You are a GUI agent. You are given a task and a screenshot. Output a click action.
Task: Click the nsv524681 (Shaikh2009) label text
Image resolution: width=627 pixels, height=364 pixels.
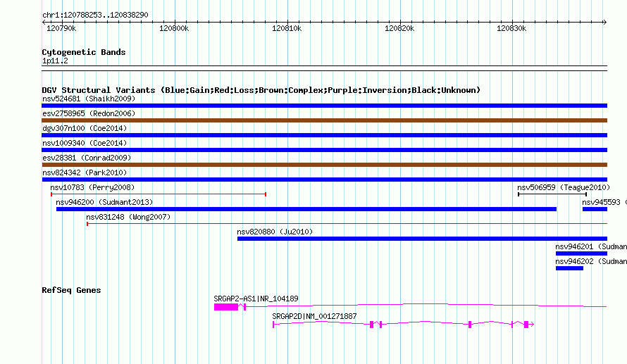(x=89, y=99)
